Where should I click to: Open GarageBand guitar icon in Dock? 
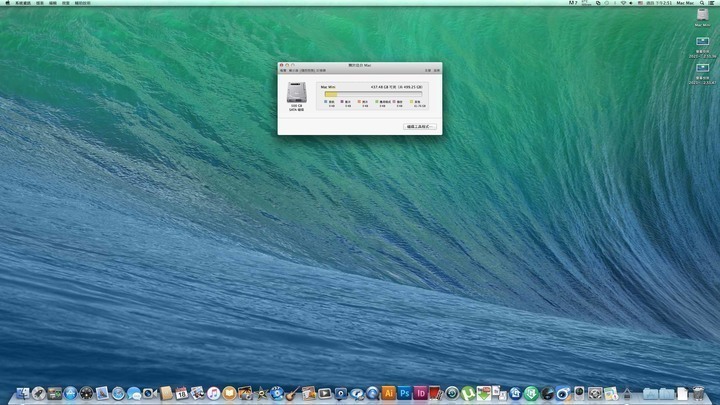292,393
